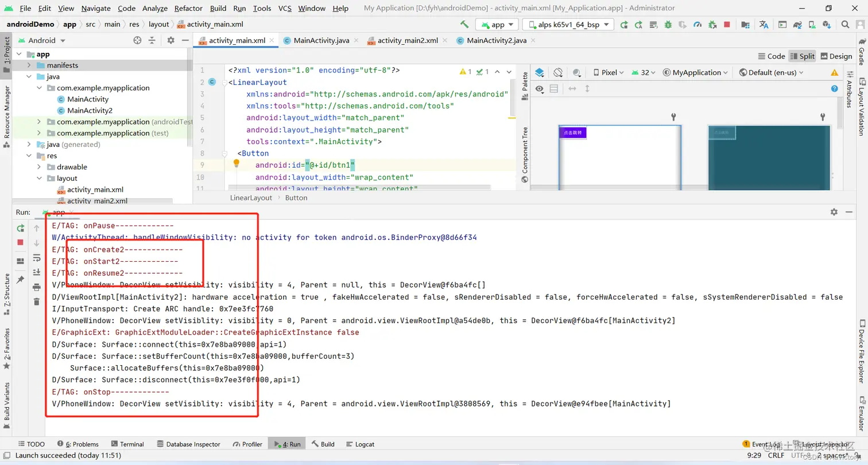Open the Device File Explorer side panel
Image resolution: width=868 pixels, height=465 pixels.
coord(861,350)
